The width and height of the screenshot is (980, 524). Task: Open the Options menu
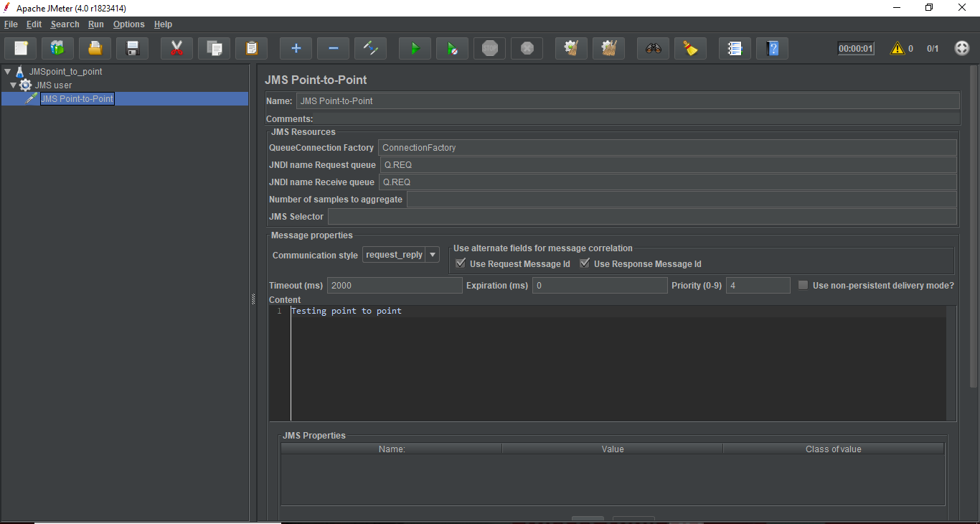tap(128, 24)
